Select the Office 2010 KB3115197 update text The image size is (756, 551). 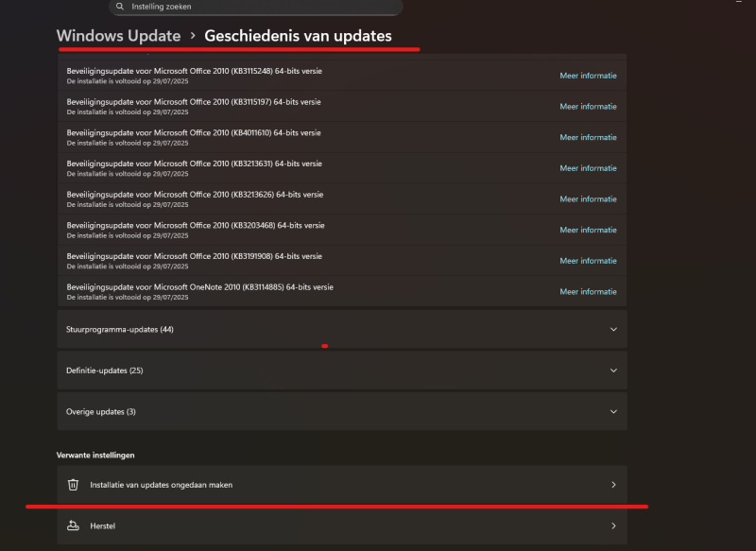(x=194, y=102)
